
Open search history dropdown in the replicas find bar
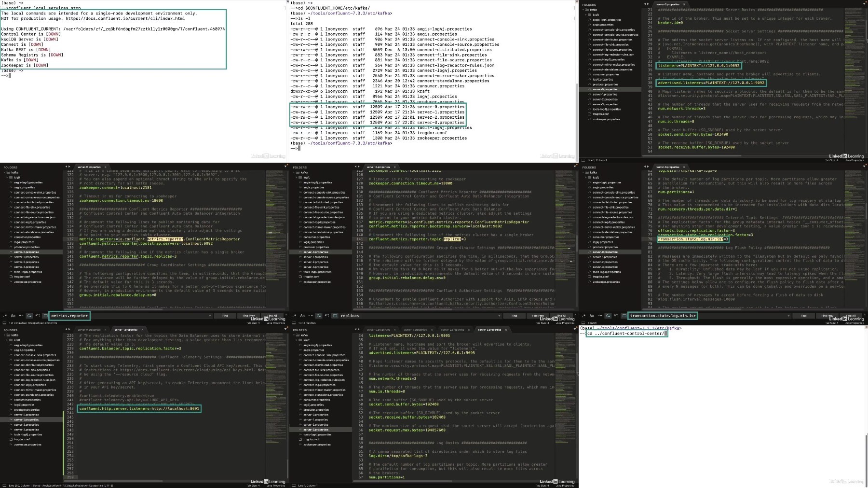(499, 316)
